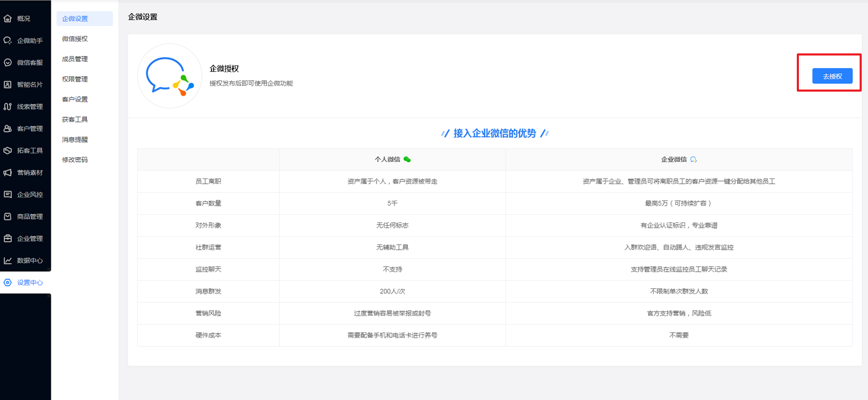Select 权限管理 in settings submenu

(x=75, y=79)
